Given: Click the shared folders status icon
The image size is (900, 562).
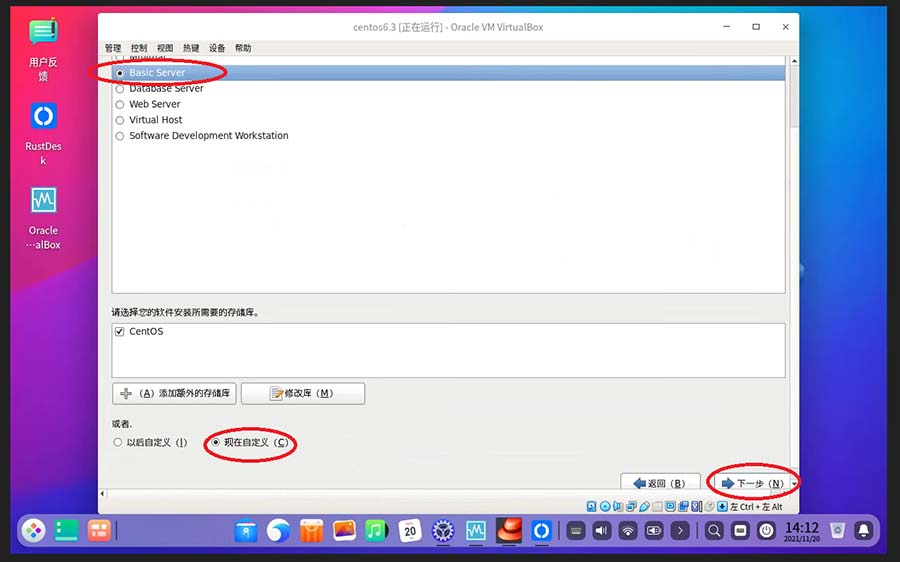Looking at the screenshot, I should [x=657, y=506].
